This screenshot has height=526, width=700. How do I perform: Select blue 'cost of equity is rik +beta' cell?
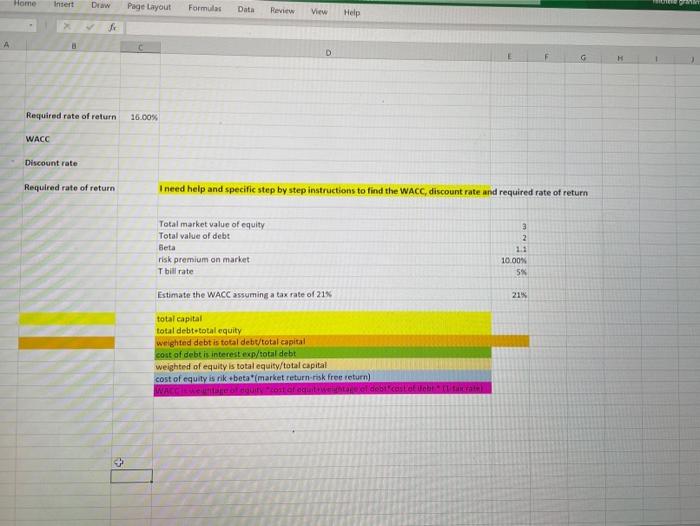click(322, 377)
